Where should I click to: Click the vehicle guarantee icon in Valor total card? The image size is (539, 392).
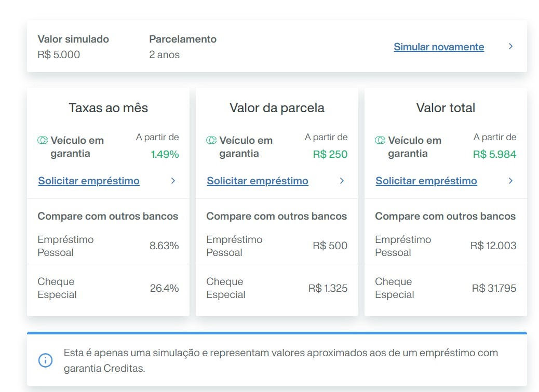[380, 140]
